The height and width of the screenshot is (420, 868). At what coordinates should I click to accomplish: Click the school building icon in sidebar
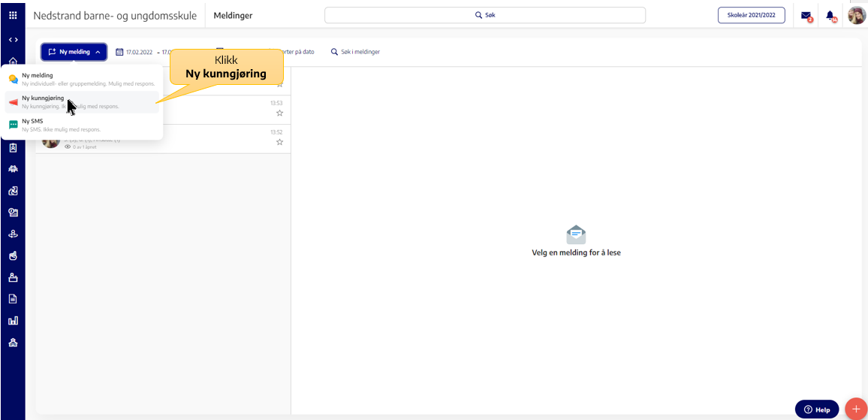click(x=13, y=343)
